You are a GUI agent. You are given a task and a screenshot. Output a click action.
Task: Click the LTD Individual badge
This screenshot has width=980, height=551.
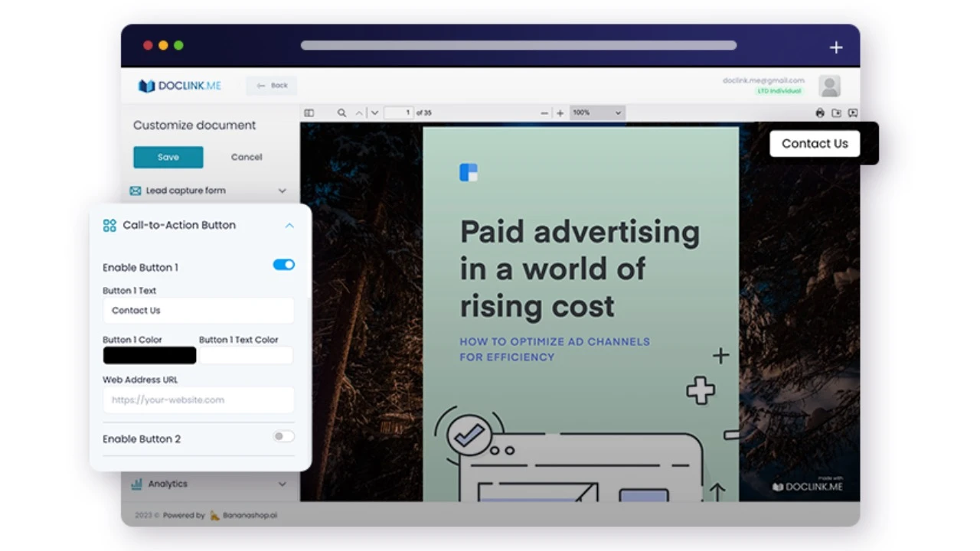click(x=779, y=91)
